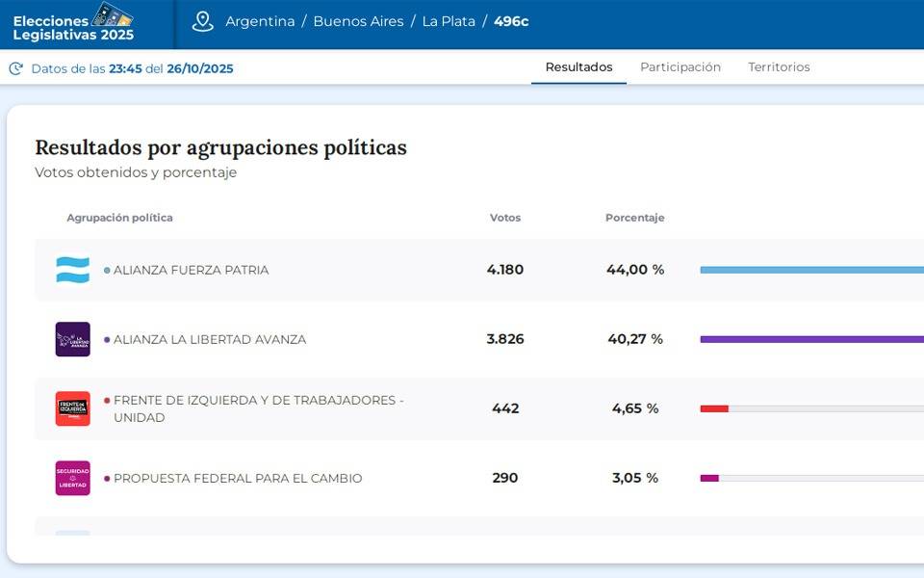Click the Alianza Fuerza Patria flag logo
The height and width of the screenshot is (578, 924).
[72, 271]
